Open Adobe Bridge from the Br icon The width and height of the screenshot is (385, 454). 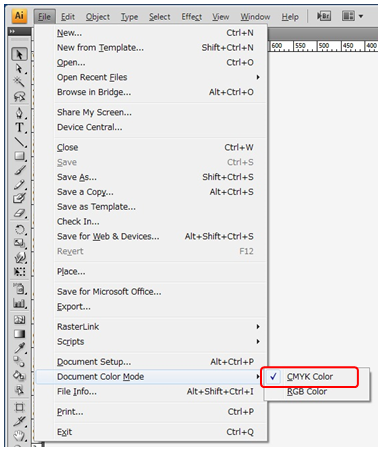pyautogui.click(x=324, y=16)
